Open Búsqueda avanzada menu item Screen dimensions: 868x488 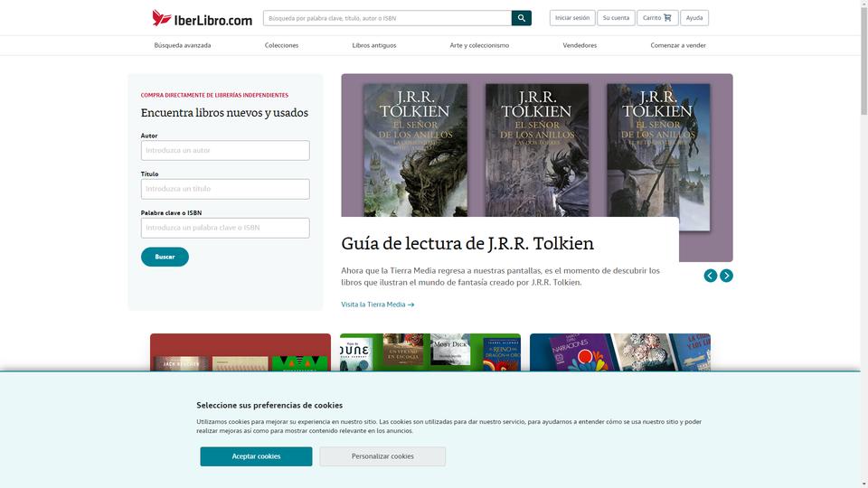[x=182, y=45]
